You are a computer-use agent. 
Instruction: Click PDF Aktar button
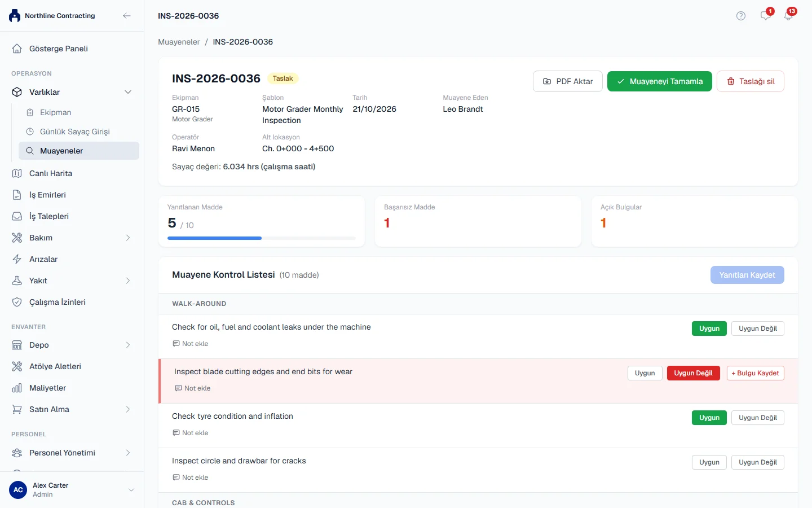568,81
